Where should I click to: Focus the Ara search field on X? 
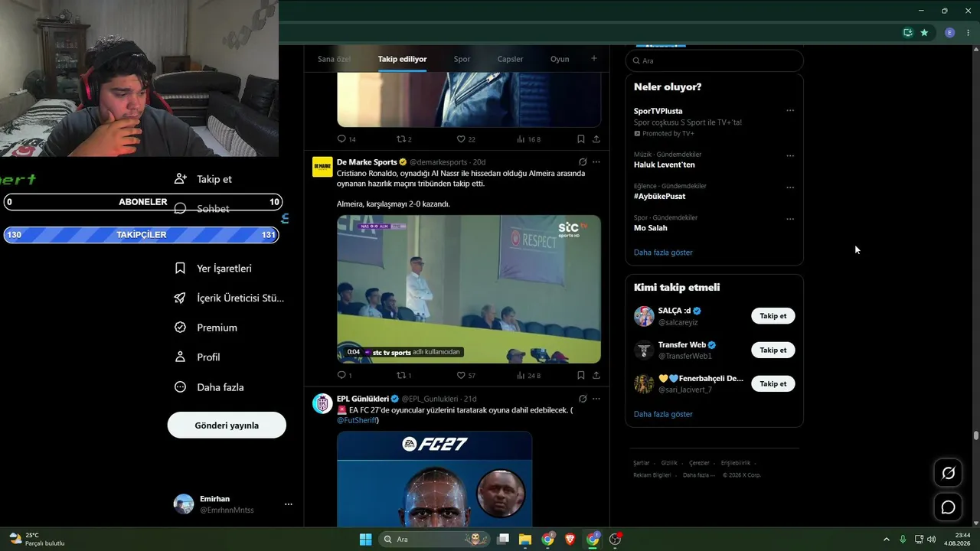click(714, 60)
